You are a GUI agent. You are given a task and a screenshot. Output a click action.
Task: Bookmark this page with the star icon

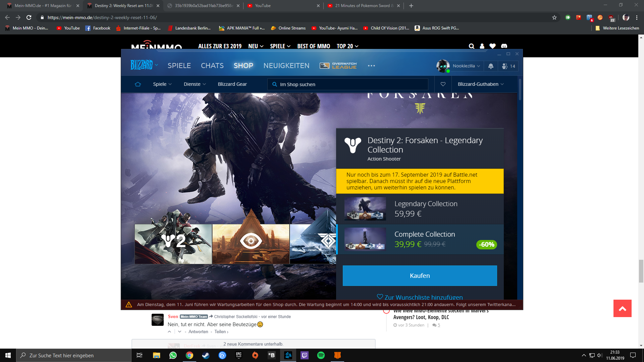click(x=554, y=17)
